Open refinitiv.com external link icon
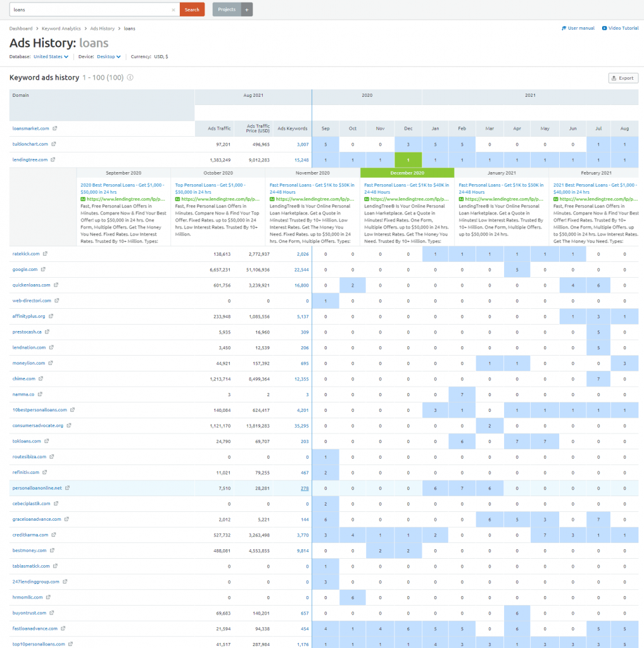 coord(45,472)
